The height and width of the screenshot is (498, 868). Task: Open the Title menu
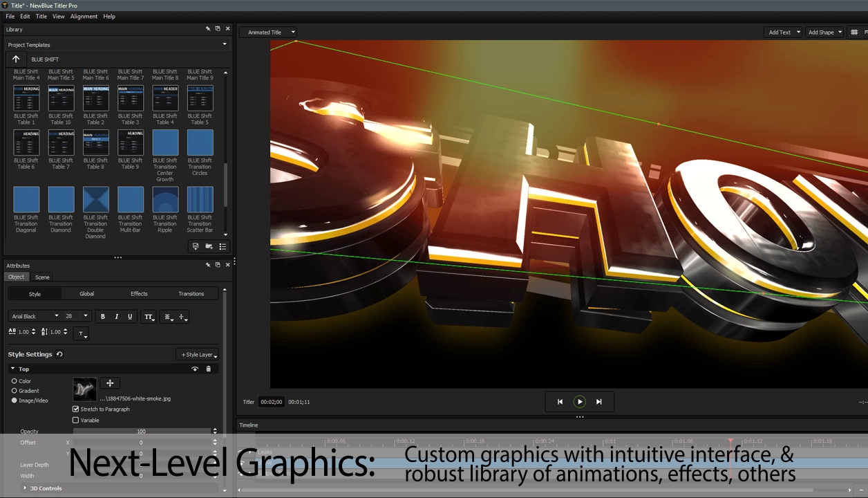(x=41, y=16)
